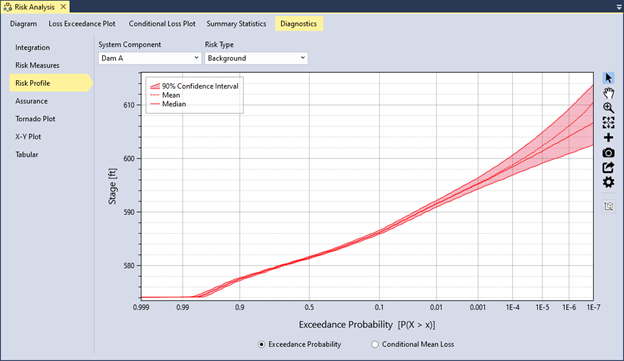Activate the pan hand tool

pyautogui.click(x=608, y=93)
